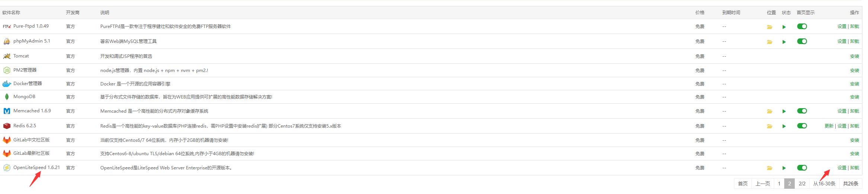Click the Docker whale icon
Screen dimensions: 868x194
click(x=7, y=84)
